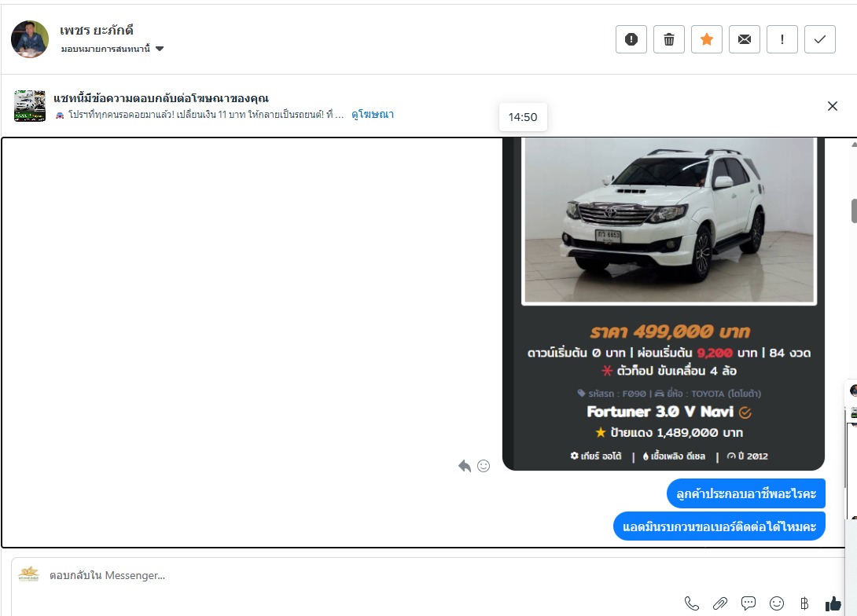
Task: Mark the conversation unread with the envelope icon
Action: point(745,39)
